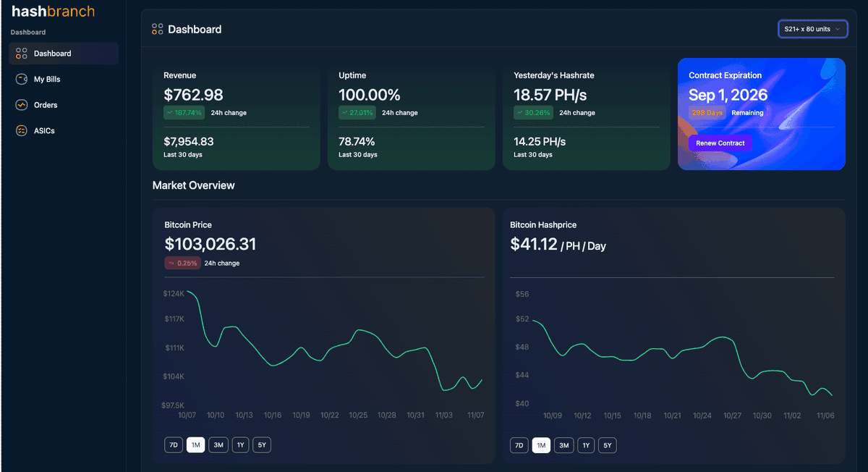Click the 298 Days remaining badge
This screenshot has width=868, height=472.
coord(707,113)
